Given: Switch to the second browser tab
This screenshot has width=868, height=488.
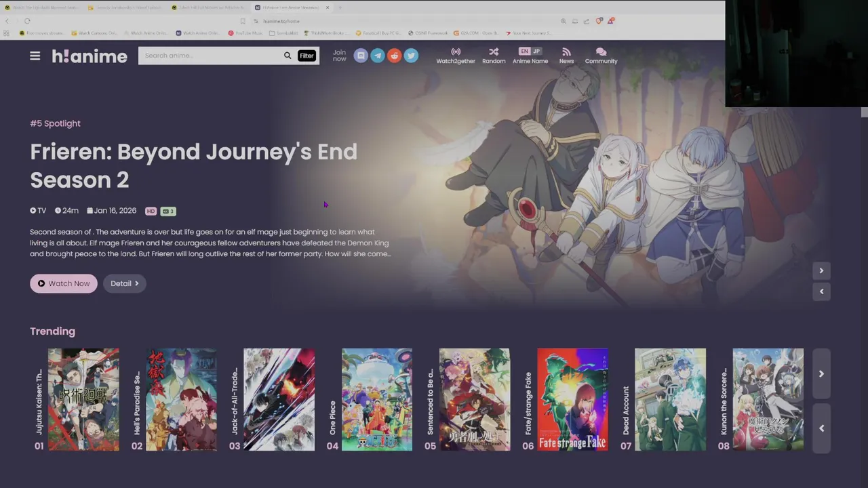Looking at the screenshot, I should [126, 7].
